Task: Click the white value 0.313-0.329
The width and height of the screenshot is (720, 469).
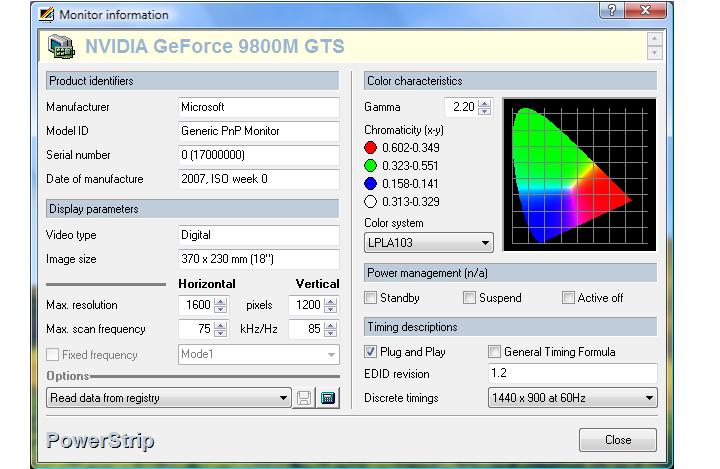Action: 411,201
